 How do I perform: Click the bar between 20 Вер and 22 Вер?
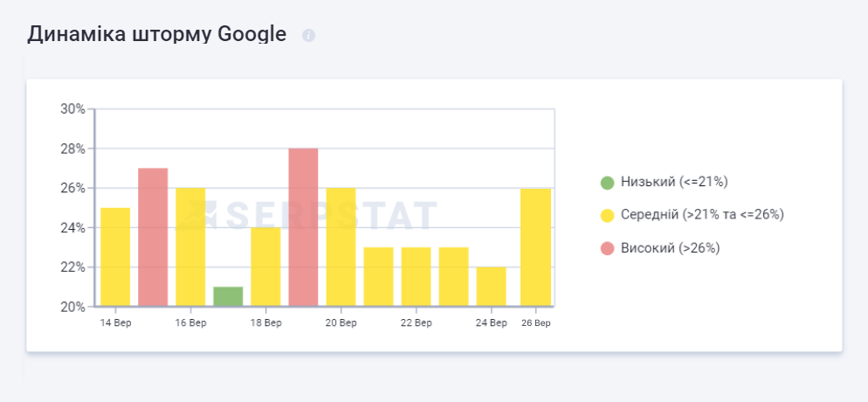(x=378, y=277)
